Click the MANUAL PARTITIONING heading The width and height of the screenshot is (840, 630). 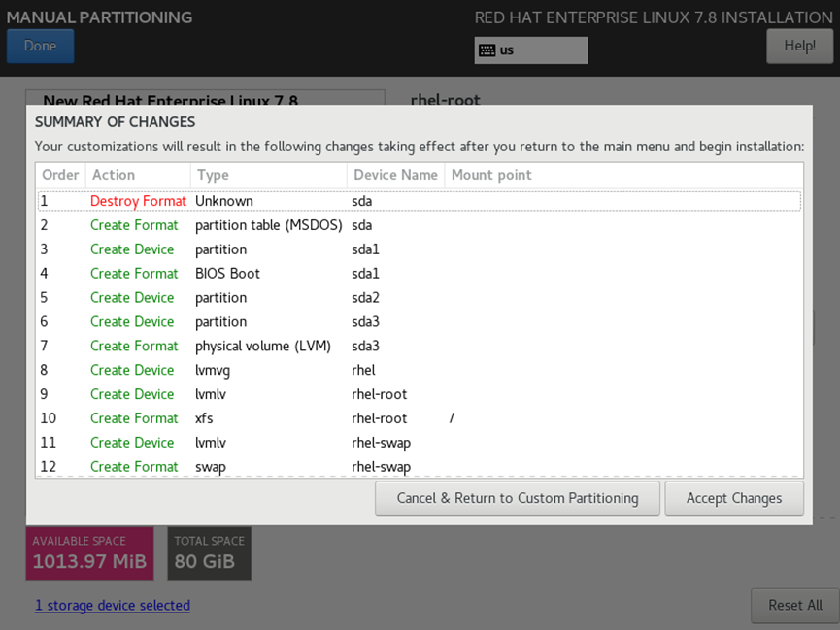tap(99, 17)
